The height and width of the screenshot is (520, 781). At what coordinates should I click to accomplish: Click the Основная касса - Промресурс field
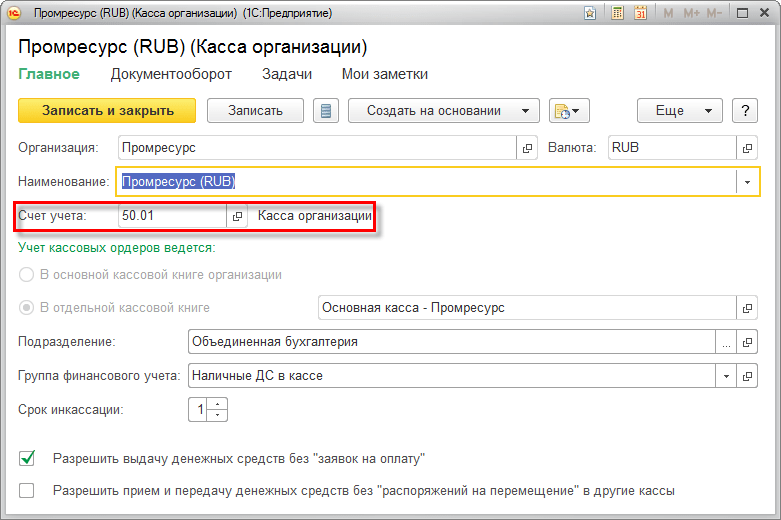pyautogui.click(x=527, y=308)
